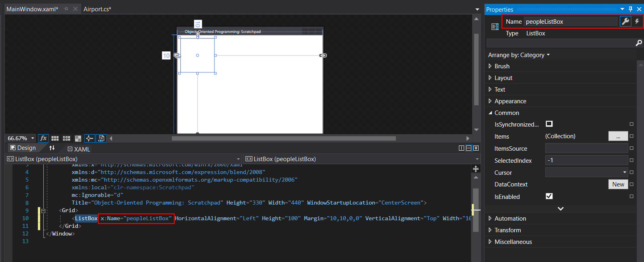Click property marker next to Cursor
The image size is (644, 262).
(631, 172)
